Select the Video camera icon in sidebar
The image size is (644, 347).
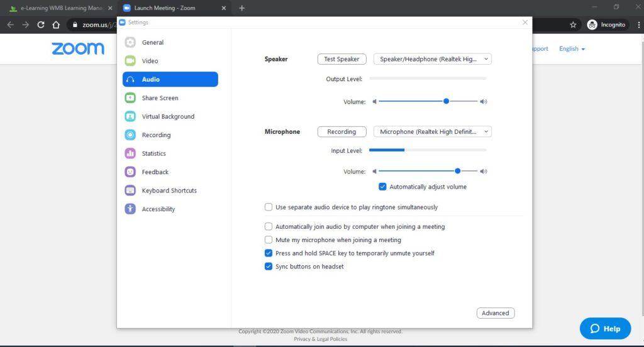(130, 61)
